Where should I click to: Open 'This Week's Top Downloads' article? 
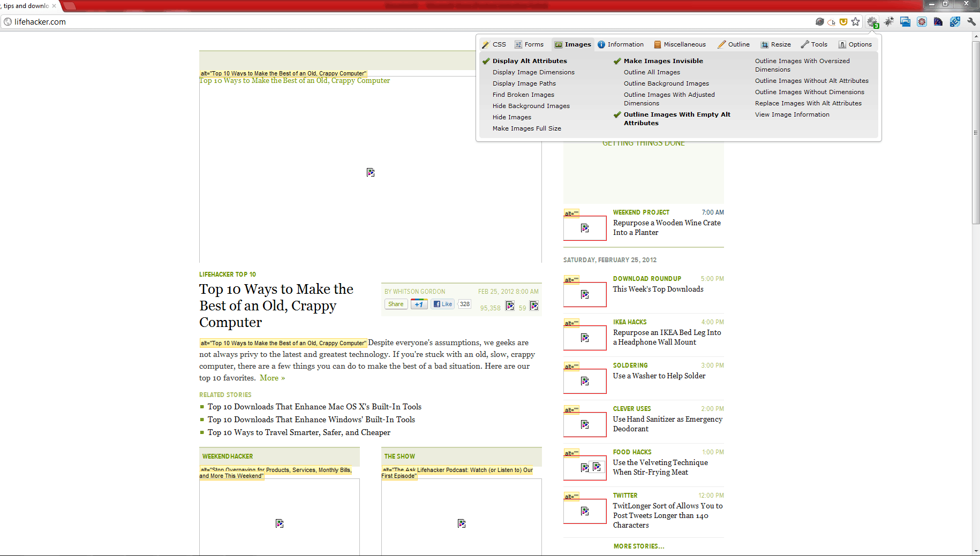[658, 289]
